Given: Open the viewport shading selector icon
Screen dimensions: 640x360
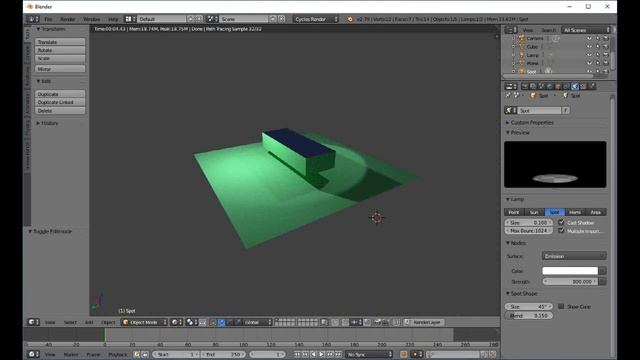Looking at the screenshot, I should (176, 322).
